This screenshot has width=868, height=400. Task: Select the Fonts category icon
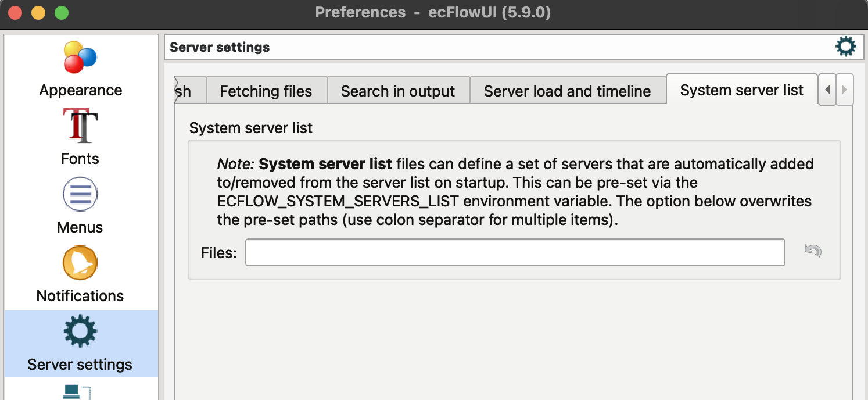click(x=80, y=126)
